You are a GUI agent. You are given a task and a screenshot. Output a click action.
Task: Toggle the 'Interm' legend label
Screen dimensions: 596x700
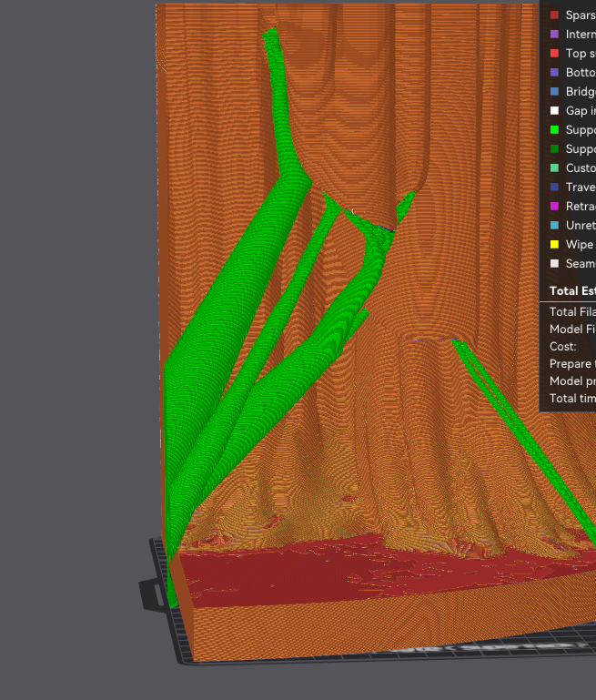(x=581, y=35)
